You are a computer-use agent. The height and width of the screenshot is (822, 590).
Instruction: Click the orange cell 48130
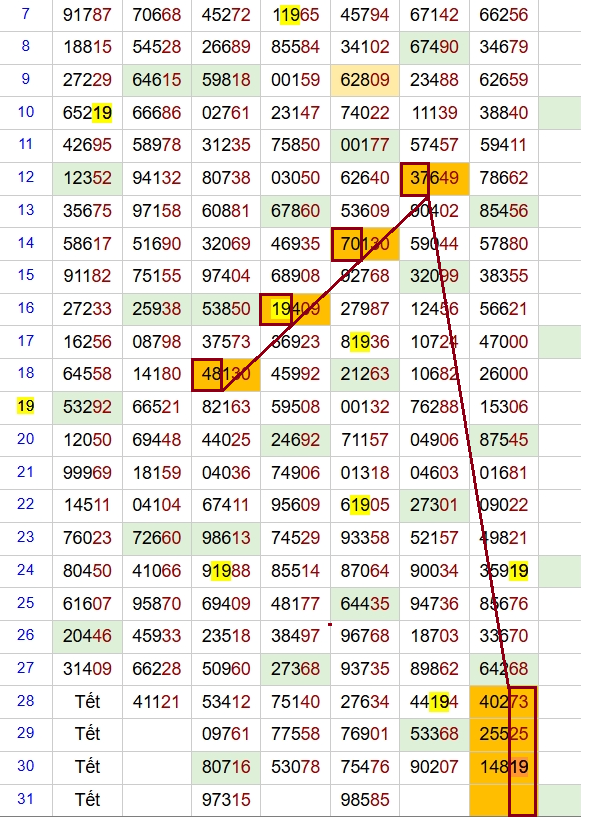pos(226,374)
